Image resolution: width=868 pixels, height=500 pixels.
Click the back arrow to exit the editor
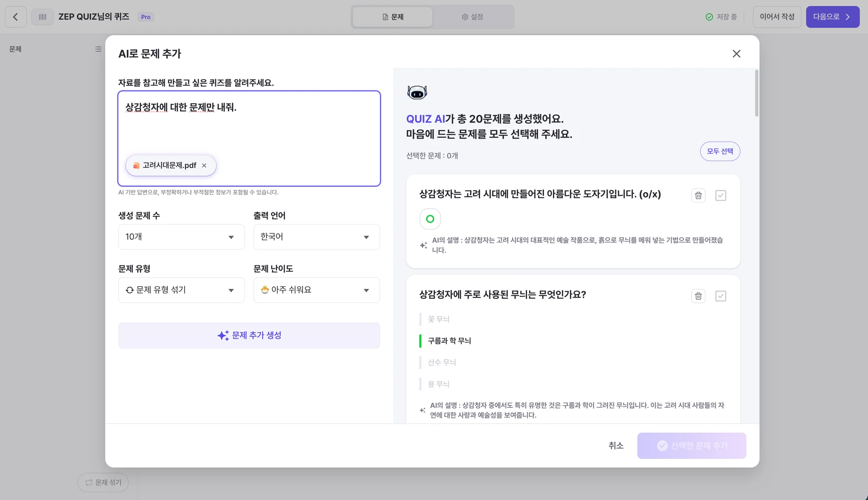[x=15, y=17]
